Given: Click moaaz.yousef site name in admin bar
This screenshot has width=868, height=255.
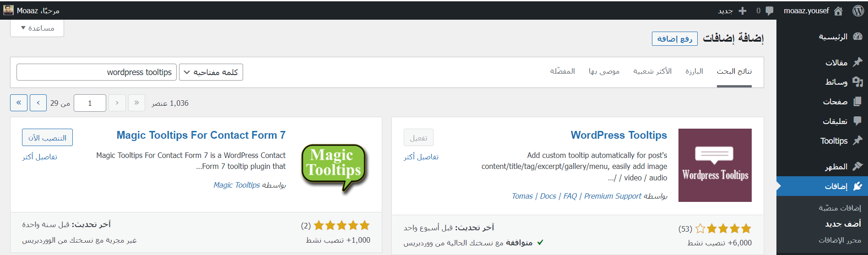Looking at the screenshot, I should (806, 11).
